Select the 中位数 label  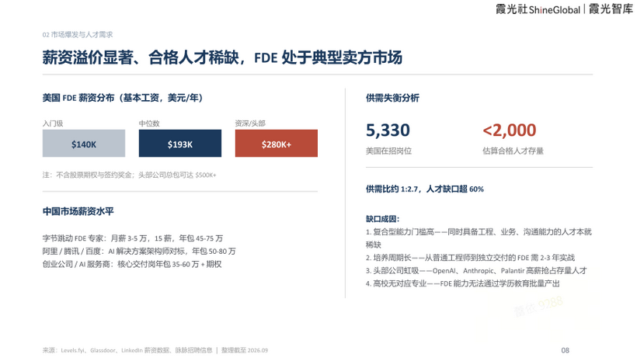(149, 123)
